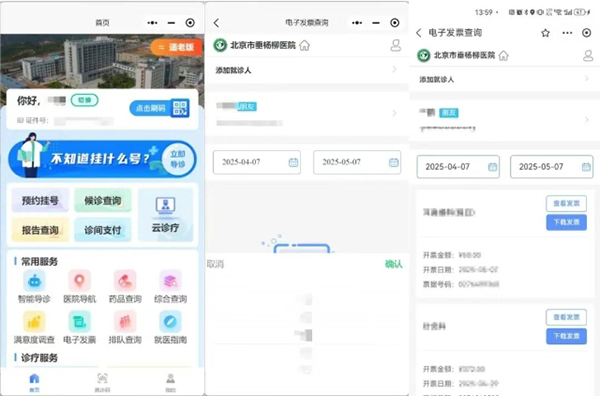Open calendar icon of 2025-05-07 field in middle screen

pyautogui.click(x=394, y=163)
